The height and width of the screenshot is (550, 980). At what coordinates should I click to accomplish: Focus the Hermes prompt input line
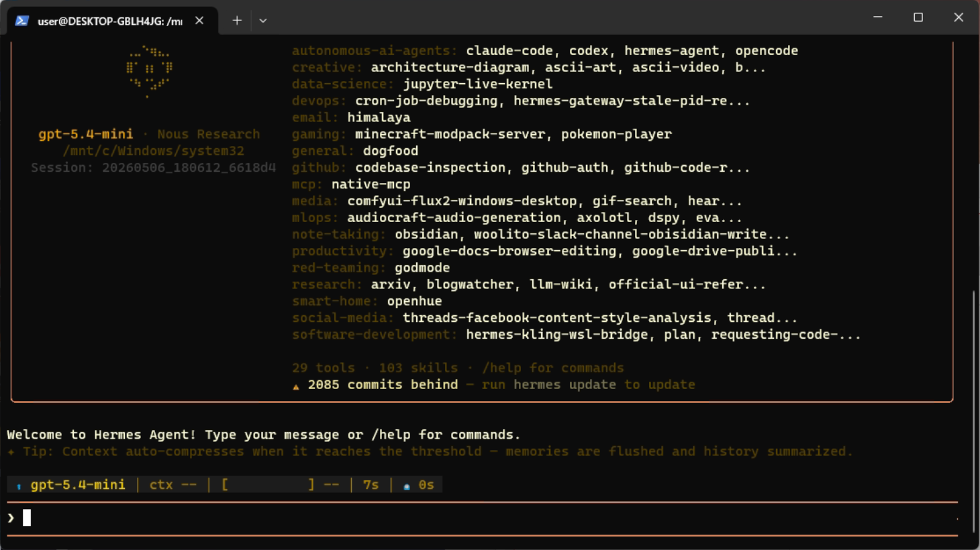point(482,518)
